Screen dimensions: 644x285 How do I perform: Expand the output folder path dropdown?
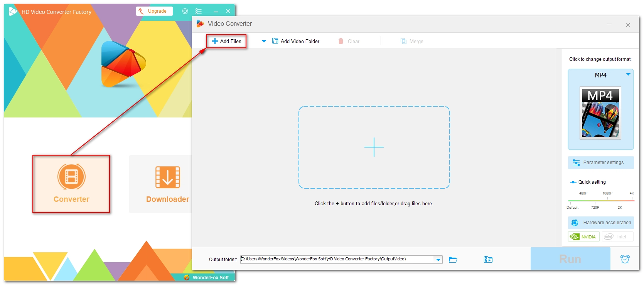click(x=438, y=260)
